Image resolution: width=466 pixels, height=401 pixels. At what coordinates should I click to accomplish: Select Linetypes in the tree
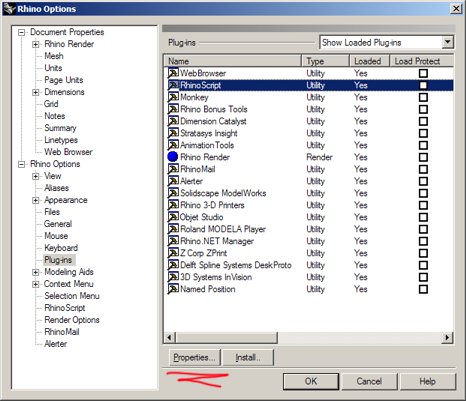pos(61,140)
